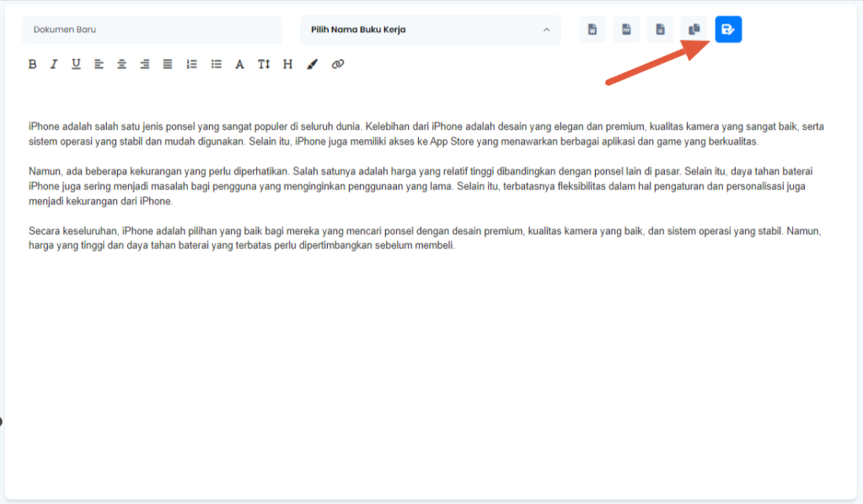
Task: Click the paragraph starting "Namun, ada beberapa kekurangan"
Action: click(x=421, y=186)
